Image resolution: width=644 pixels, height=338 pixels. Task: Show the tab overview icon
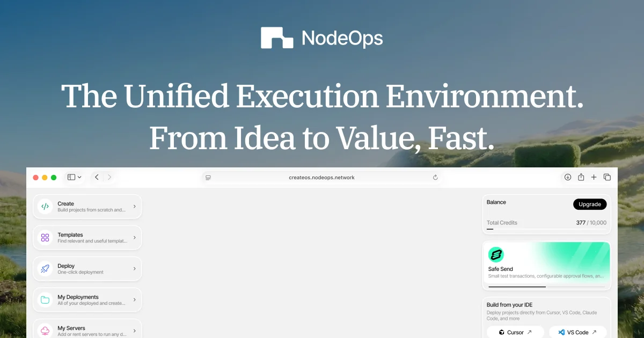pyautogui.click(x=607, y=177)
